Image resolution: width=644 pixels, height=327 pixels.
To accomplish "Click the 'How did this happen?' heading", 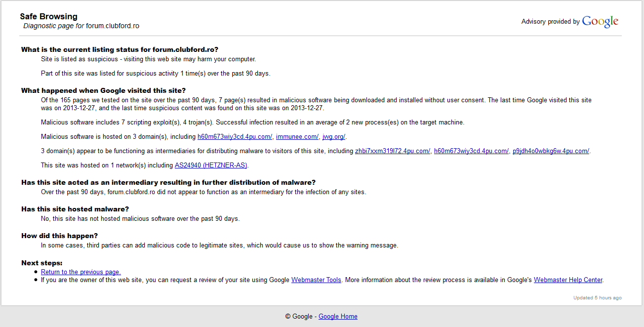I will [x=59, y=236].
